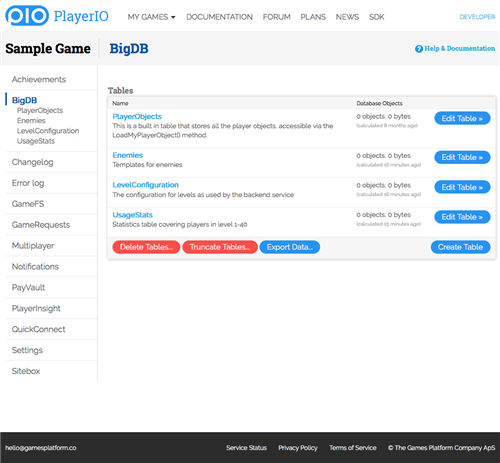Viewport: 500px width, 463px height.
Task: Open the Help & Documentation link
Action: (x=460, y=49)
